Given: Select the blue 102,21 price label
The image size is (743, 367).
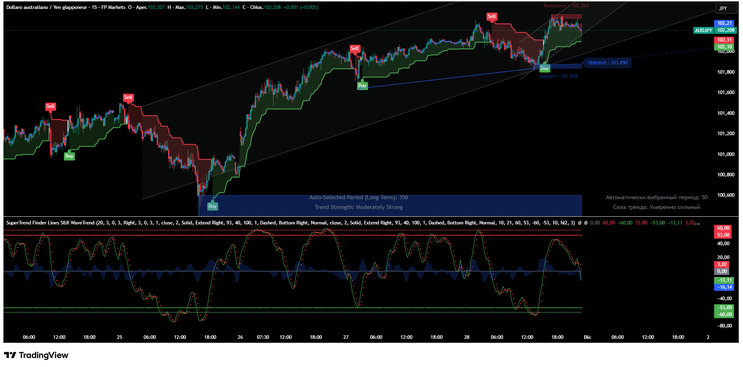Looking at the screenshot, I should click(x=723, y=23).
